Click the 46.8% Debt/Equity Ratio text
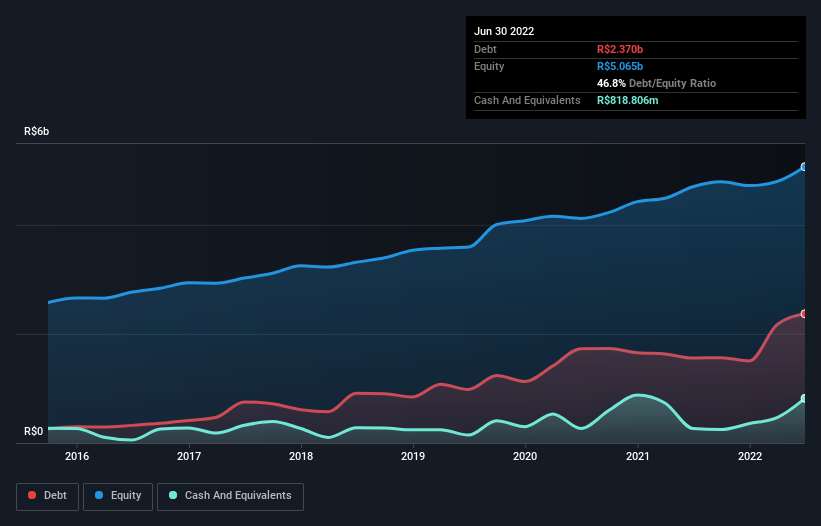Viewport: 821px width, 526px height. click(x=657, y=83)
